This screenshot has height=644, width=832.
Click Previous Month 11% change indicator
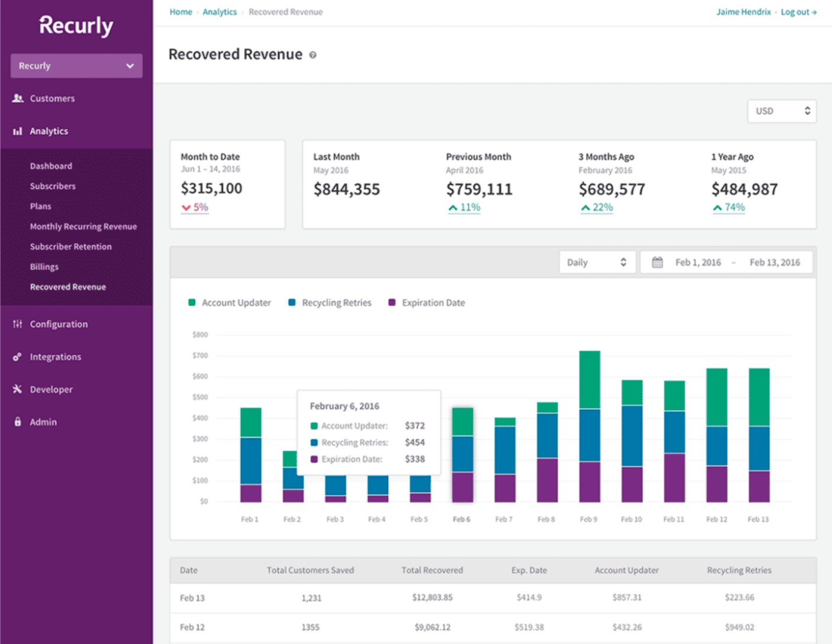click(464, 208)
